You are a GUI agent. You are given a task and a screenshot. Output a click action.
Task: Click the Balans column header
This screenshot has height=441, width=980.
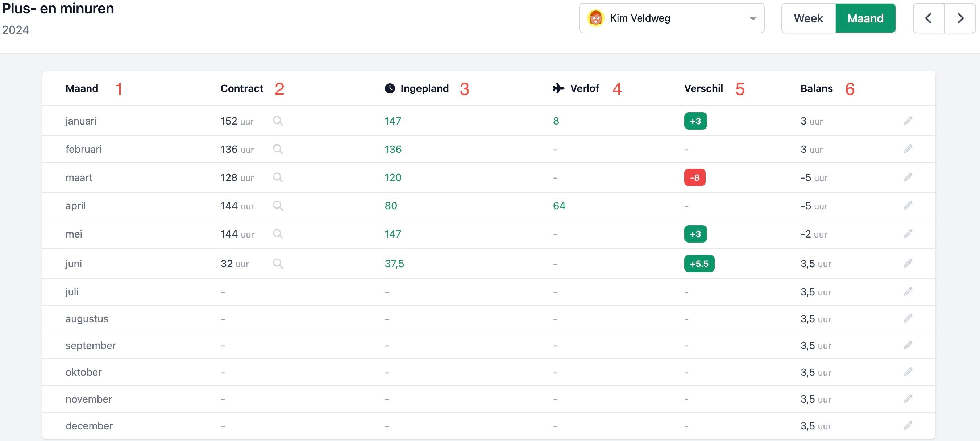pos(817,88)
